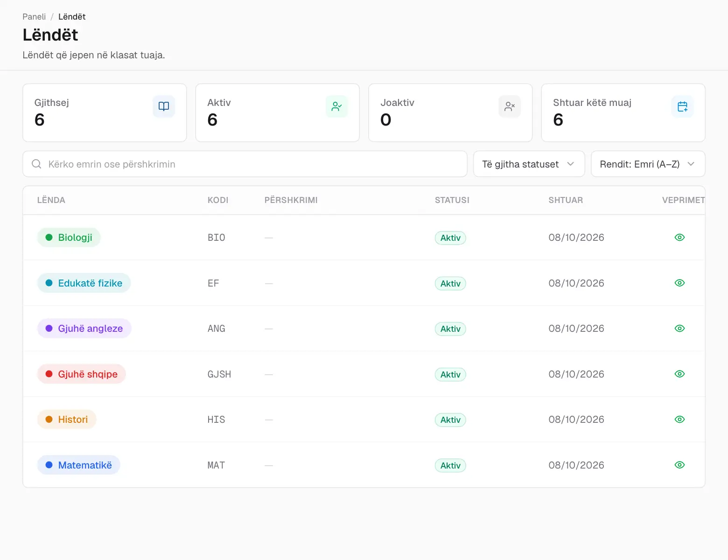Click the Aktiv status badge for Matematikë
This screenshot has height=560, width=728.
(x=450, y=465)
